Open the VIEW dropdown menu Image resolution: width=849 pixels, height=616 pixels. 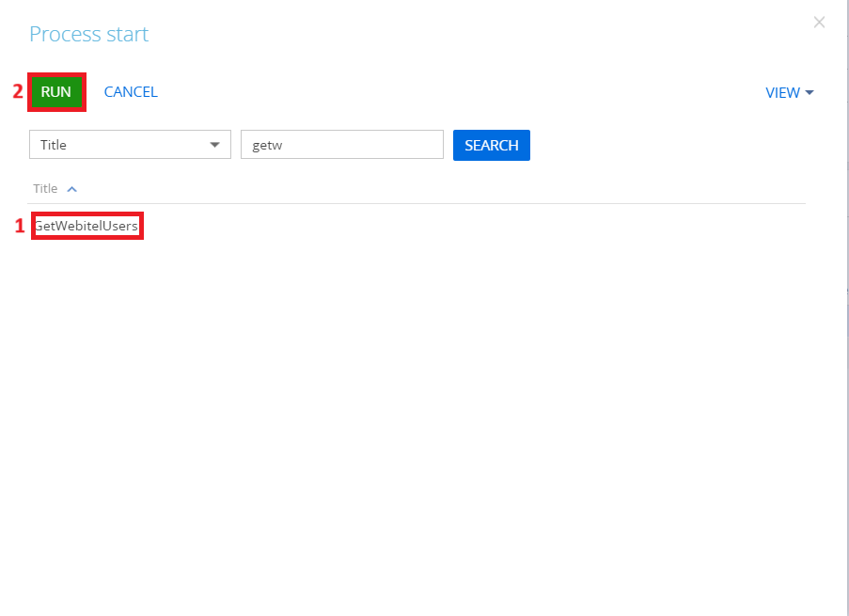coord(789,93)
